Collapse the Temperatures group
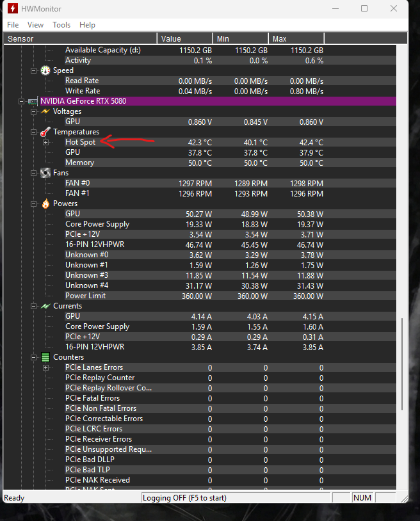The height and width of the screenshot is (521, 420). coord(33,132)
